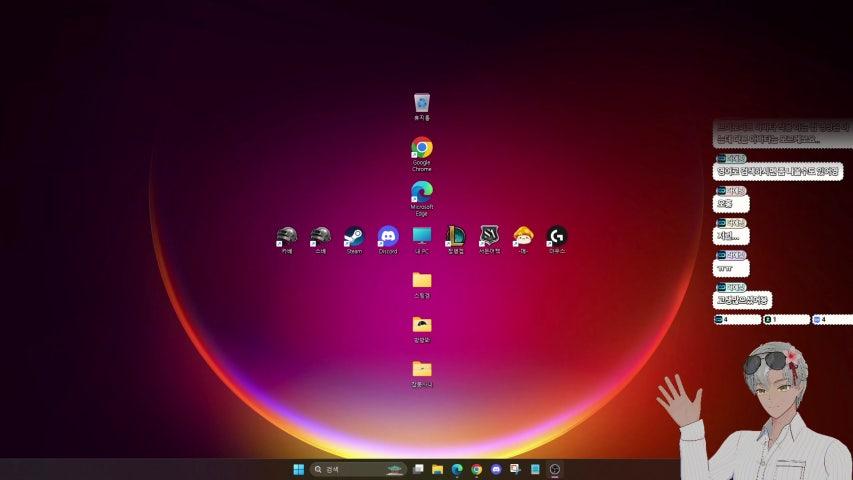Click the 서든어택 shield emblem shortcut
Viewport: 853px width, 480px height.
489,236
